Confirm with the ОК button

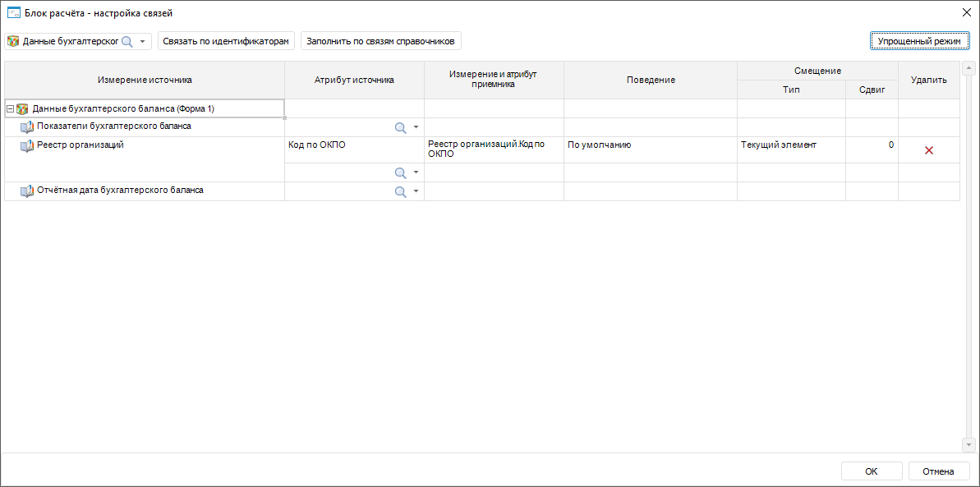point(872,471)
